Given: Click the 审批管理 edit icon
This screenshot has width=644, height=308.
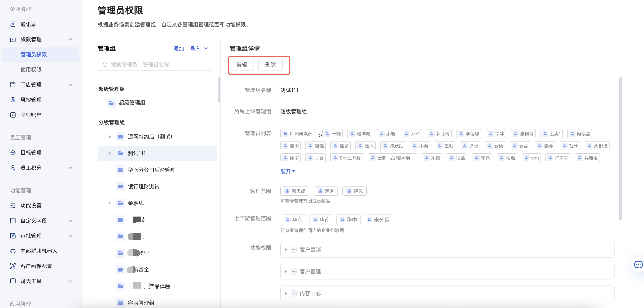Looking at the screenshot, I should [13, 236].
